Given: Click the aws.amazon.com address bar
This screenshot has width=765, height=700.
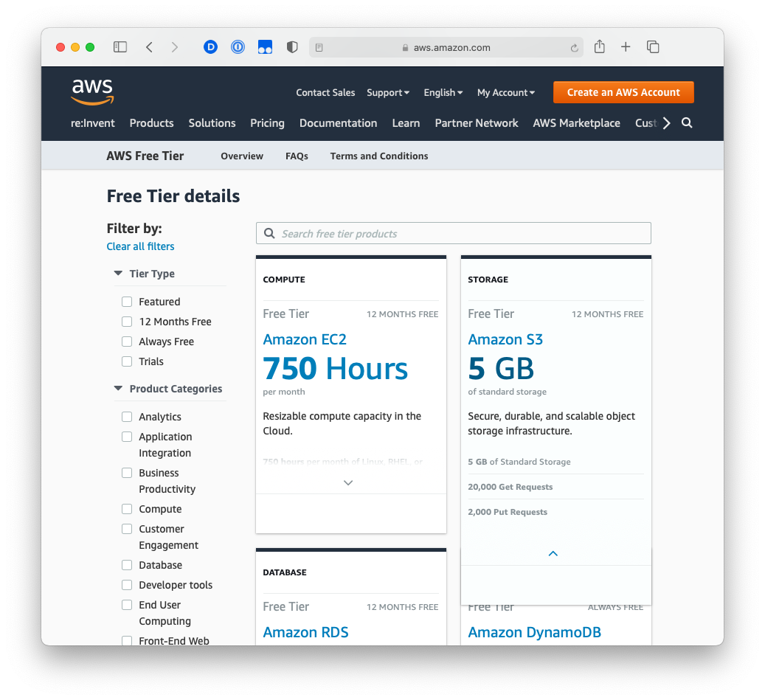Looking at the screenshot, I should pyautogui.click(x=446, y=47).
